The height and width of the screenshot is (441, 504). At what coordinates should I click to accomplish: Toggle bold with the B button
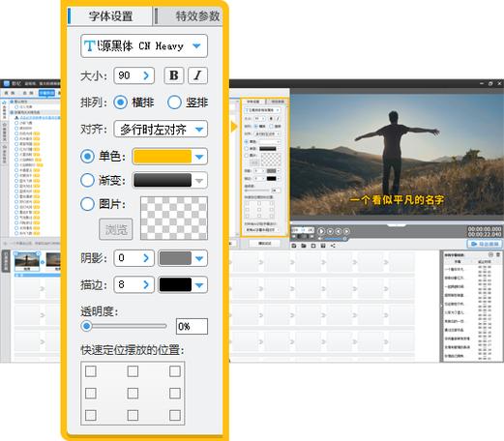coord(174,75)
